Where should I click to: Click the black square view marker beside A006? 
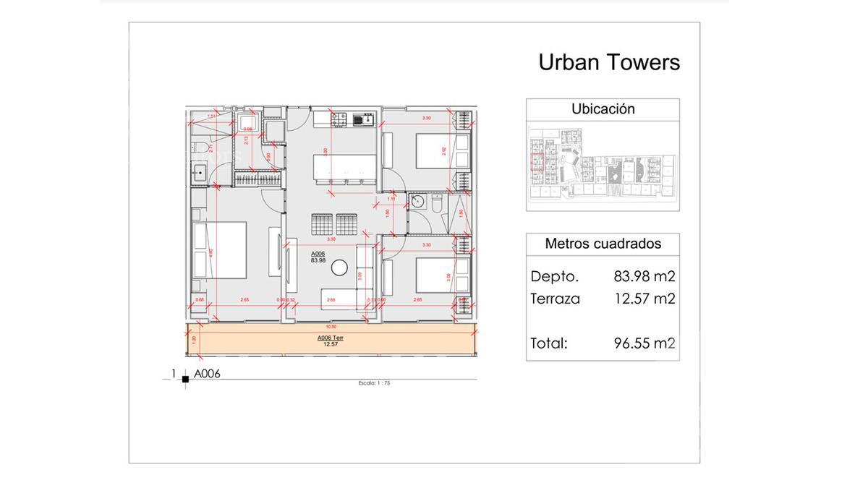186,379
